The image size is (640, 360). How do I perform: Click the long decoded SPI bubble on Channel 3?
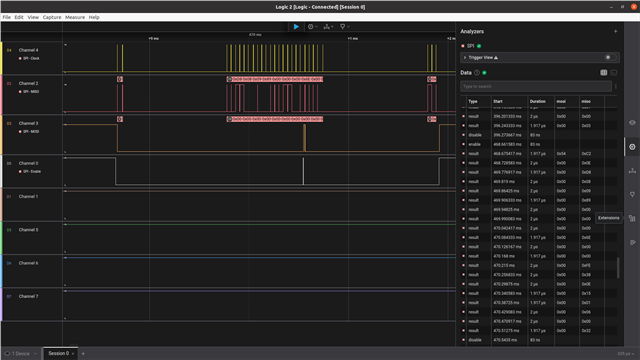point(275,119)
